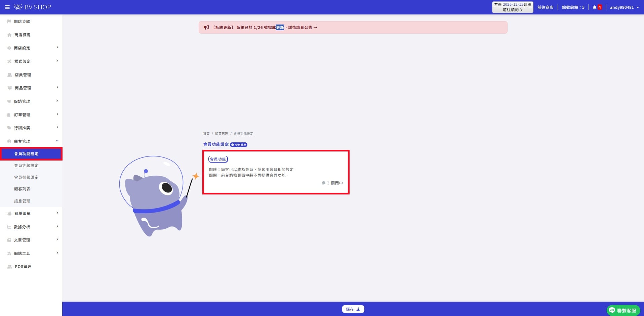
Task: Click the 商店設定 gear icon
Action: (9, 48)
